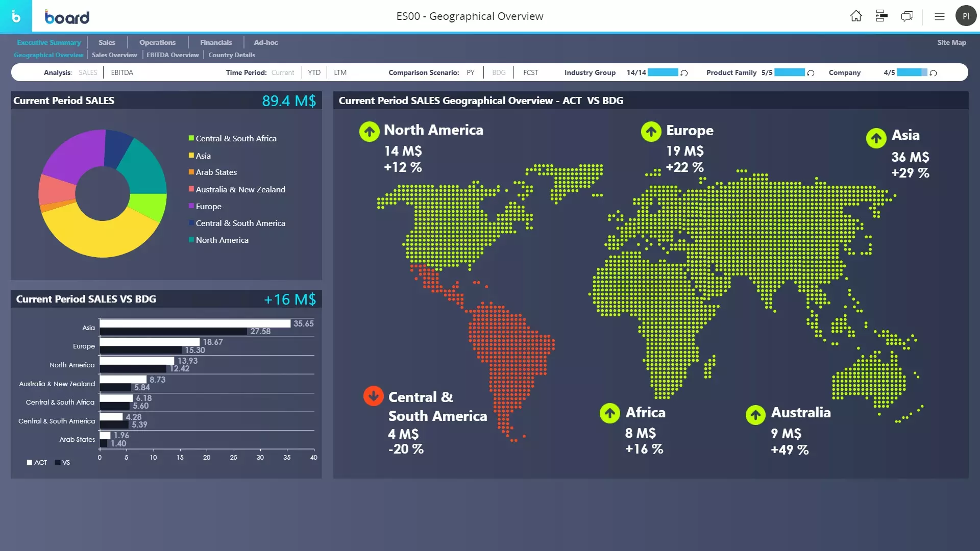Open the hamburger menu icon
This screenshot has width=980, height=551.
click(x=940, y=16)
